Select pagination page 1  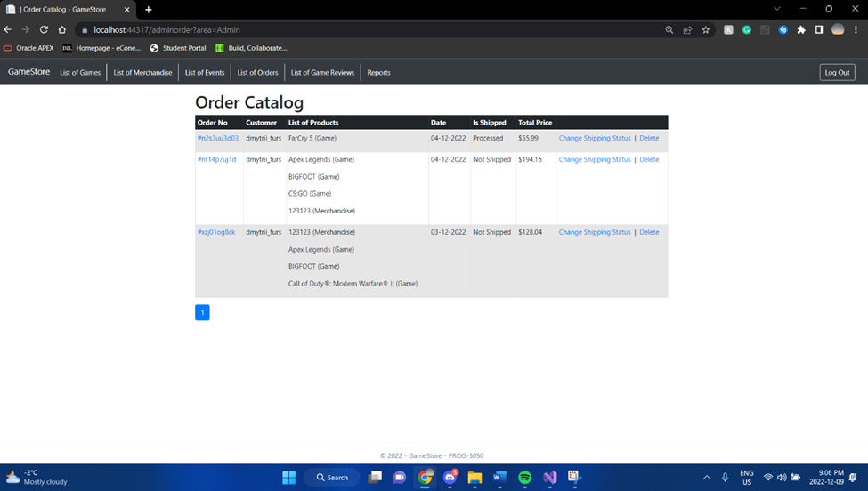202,312
